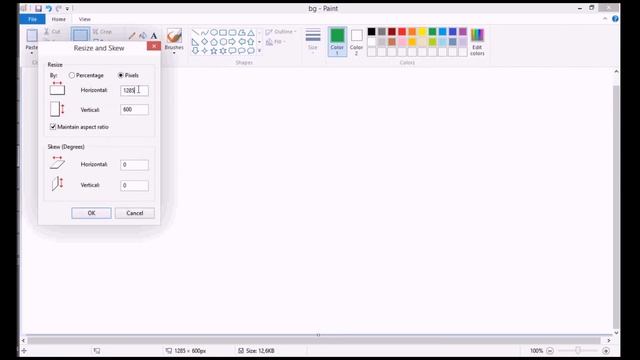
Task: Pick the Four-point star shape
Action: [x=204, y=51]
